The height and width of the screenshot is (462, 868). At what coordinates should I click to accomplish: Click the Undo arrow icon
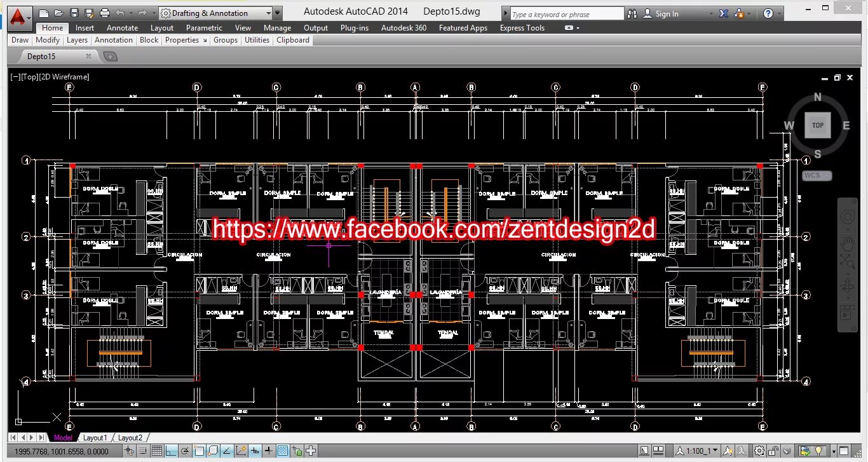click(120, 13)
